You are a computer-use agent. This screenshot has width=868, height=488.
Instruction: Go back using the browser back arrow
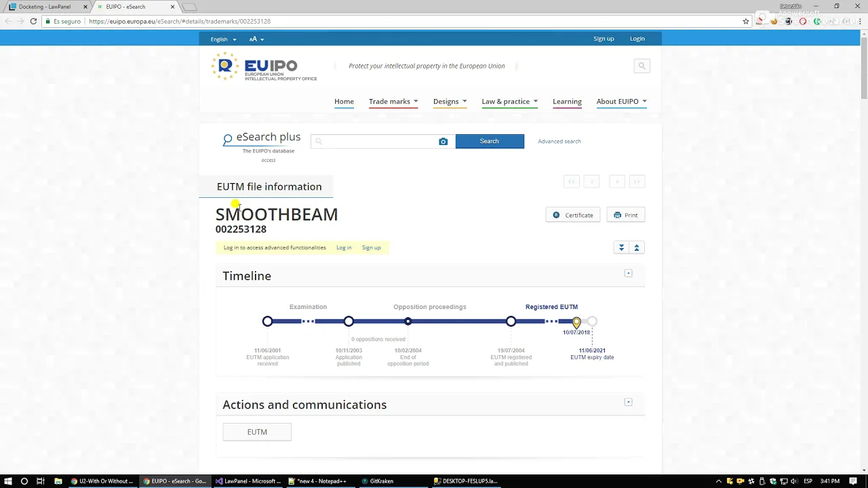(7, 21)
